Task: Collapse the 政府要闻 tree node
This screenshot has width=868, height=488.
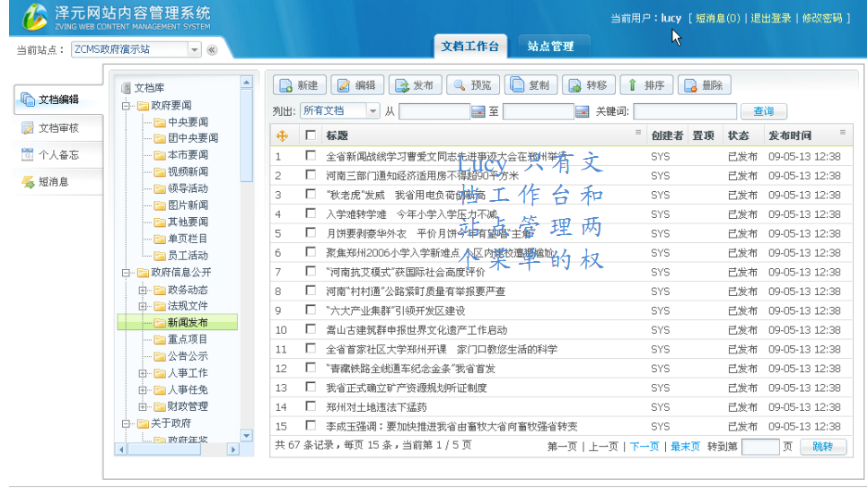Action: pos(126,106)
